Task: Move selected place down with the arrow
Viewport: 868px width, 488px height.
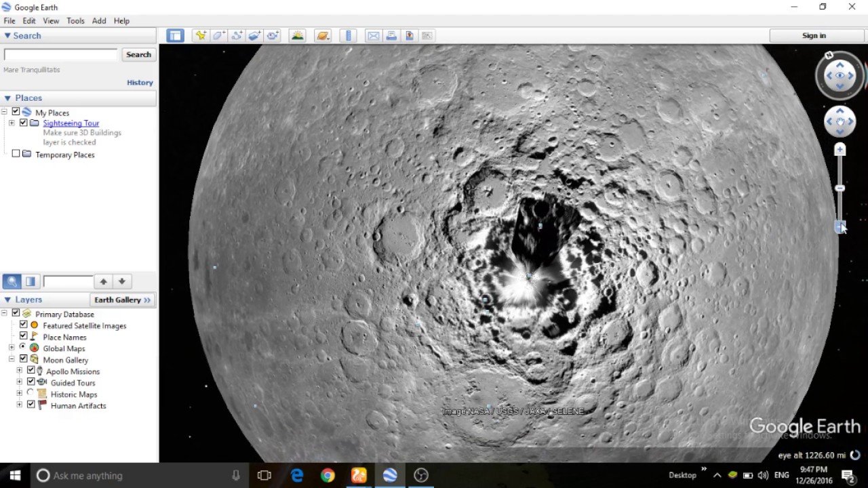Action: click(x=121, y=281)
